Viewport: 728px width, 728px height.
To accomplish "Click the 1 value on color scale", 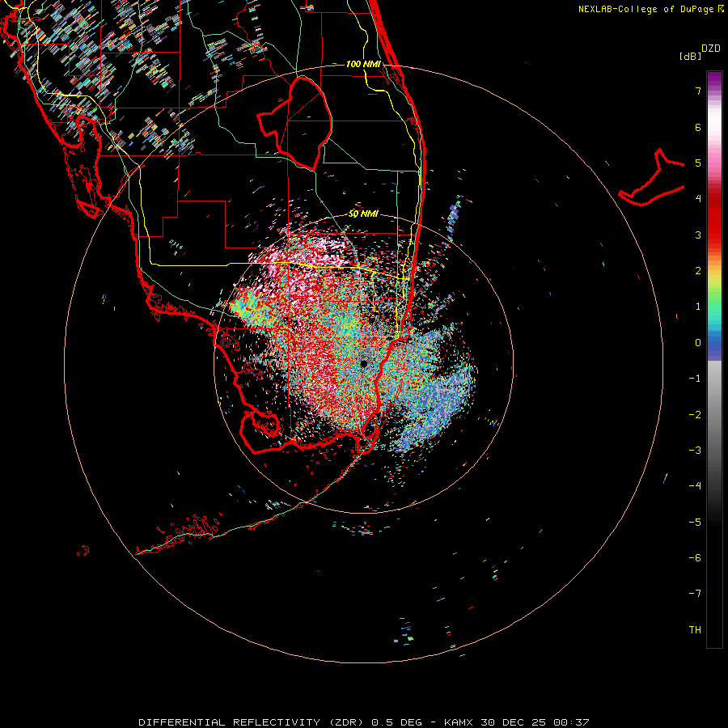I will [x=698, y=307].
